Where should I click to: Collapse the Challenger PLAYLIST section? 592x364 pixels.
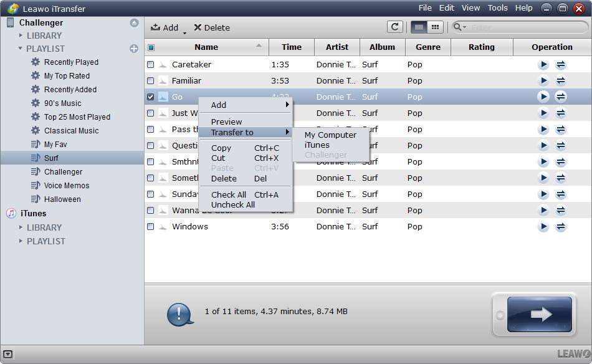[x=21, y=49]
